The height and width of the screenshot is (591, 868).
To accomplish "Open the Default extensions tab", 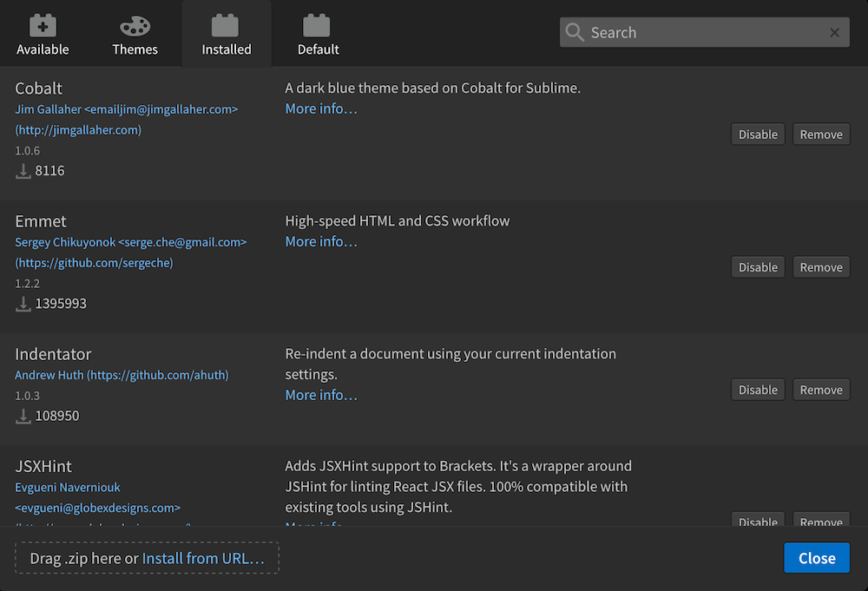I will tap(318, 35).
